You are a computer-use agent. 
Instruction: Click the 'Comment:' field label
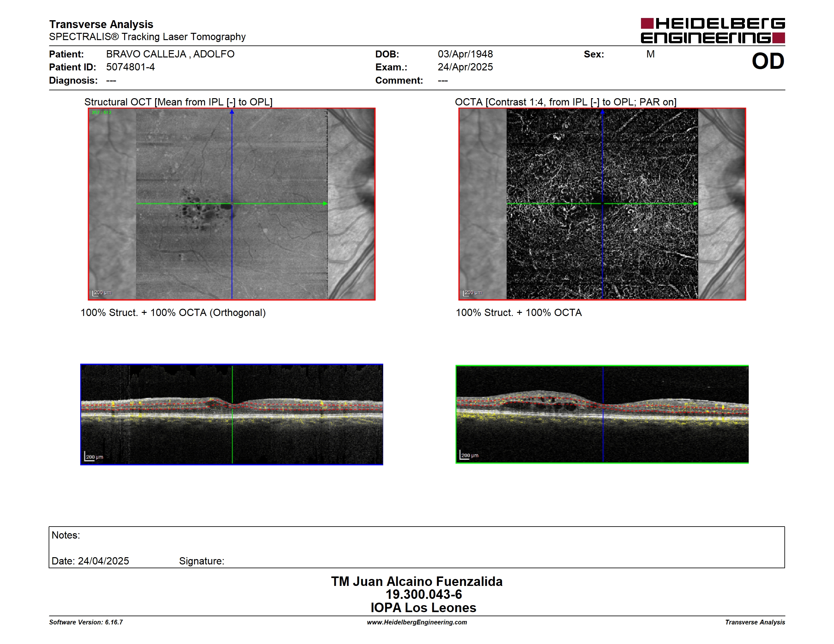[399, 80]
